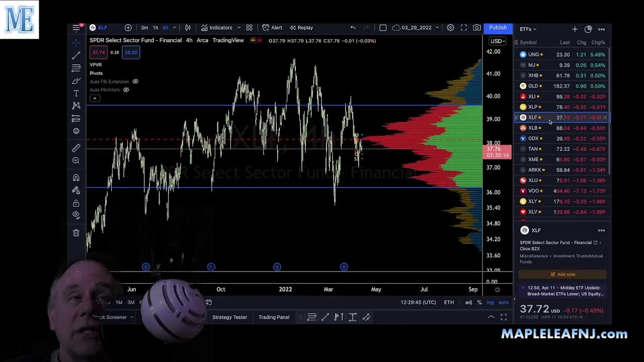Select the brush drawing tool

click(76, 80)
